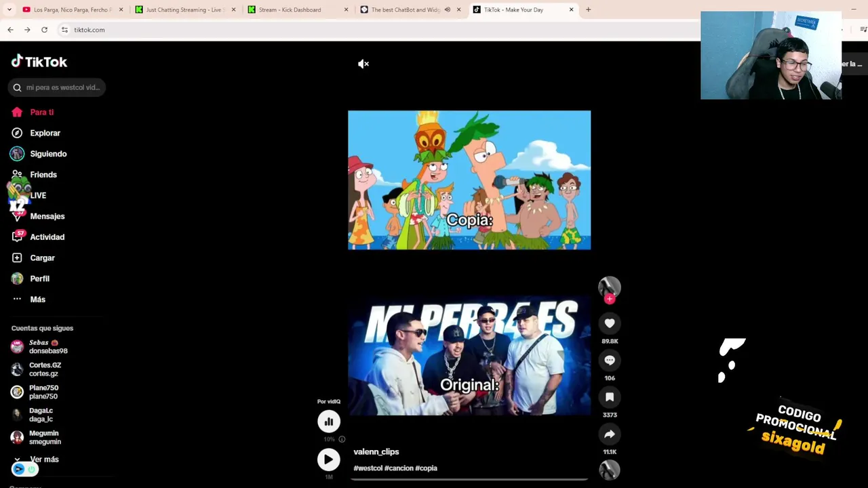Click the TikTok logo
This screenshot has width=868, height=488.
click(x=39, y=62)
